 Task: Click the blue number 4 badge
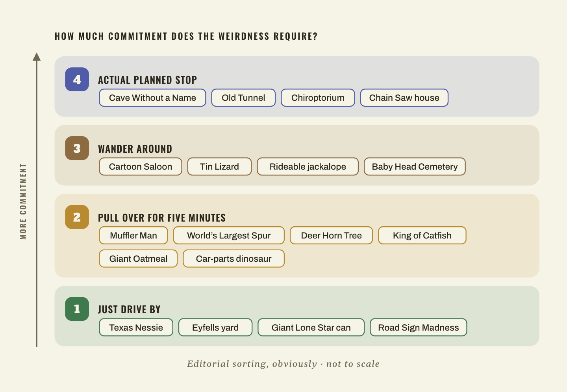pos(77,80)
